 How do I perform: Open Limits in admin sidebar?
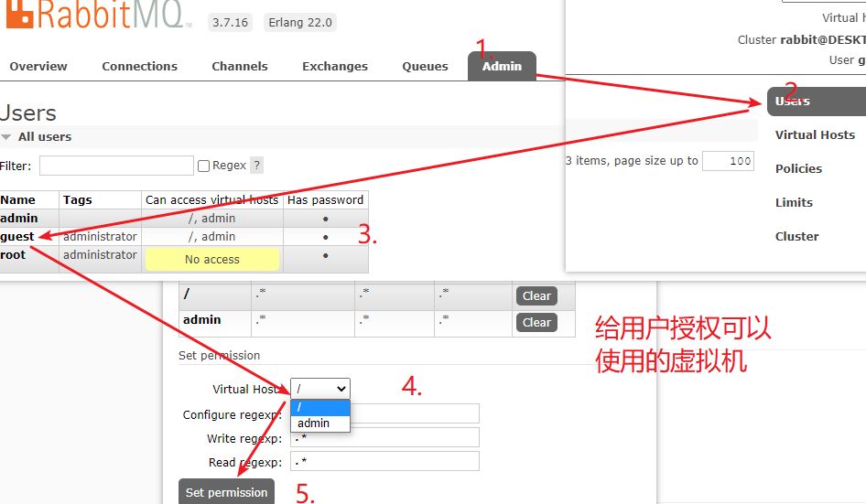coord(794,202)
